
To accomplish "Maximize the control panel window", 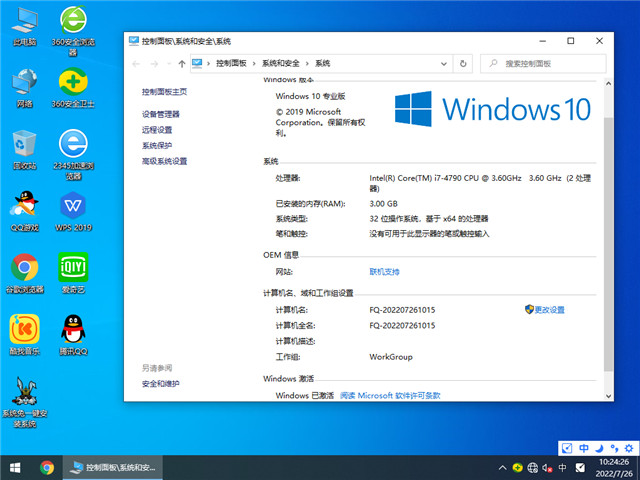I will [x=571, y=41].
